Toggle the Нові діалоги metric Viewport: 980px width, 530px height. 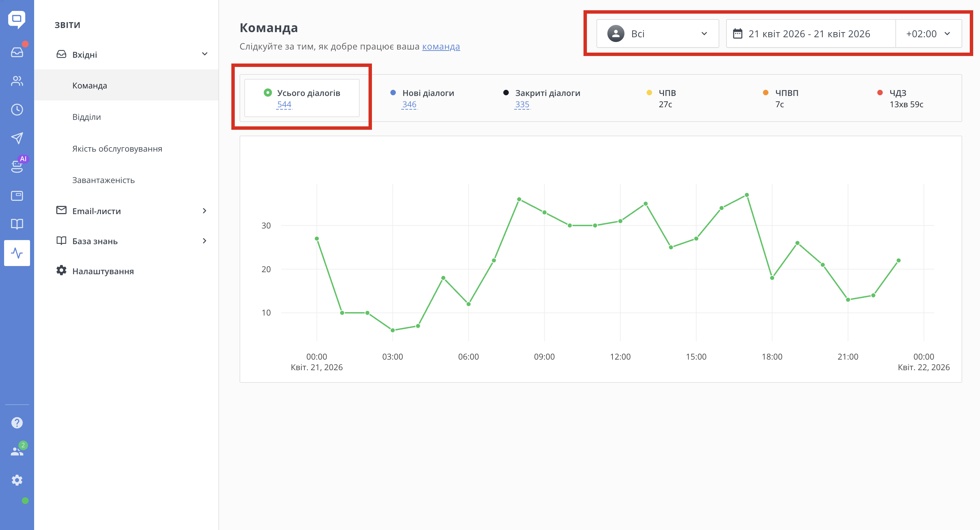pos(428,93)
